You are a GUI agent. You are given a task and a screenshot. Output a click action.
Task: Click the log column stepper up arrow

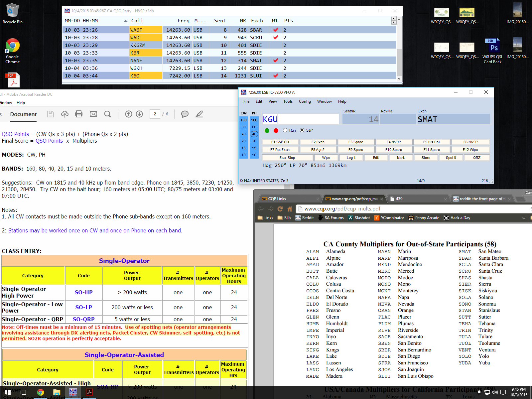[x=394, y=19]
